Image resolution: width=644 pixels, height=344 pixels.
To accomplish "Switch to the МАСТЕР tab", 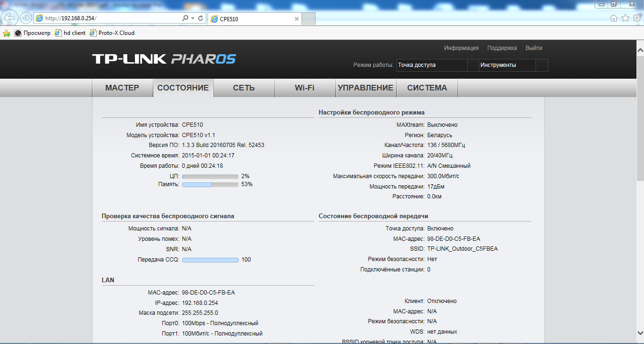I will (122, 88).
